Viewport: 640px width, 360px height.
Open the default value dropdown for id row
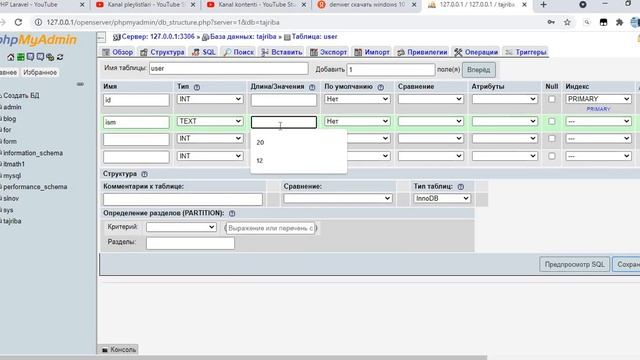pos(357,99)
